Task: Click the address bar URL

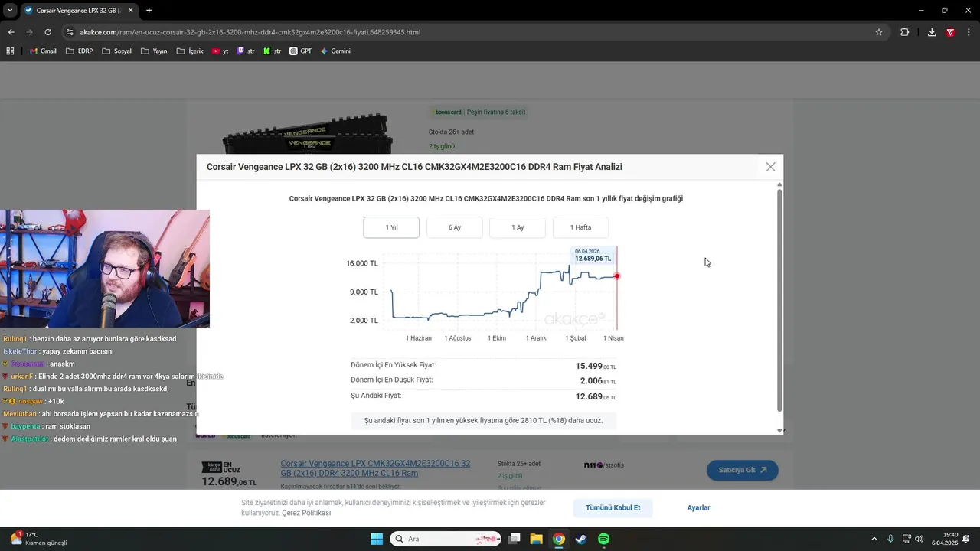Action: coord(250,32)
